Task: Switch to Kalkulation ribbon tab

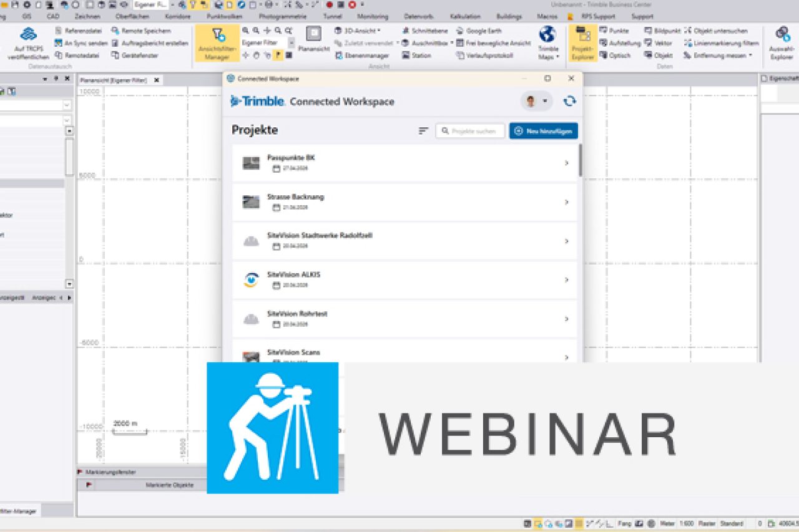Action: (x=465, y=16)
